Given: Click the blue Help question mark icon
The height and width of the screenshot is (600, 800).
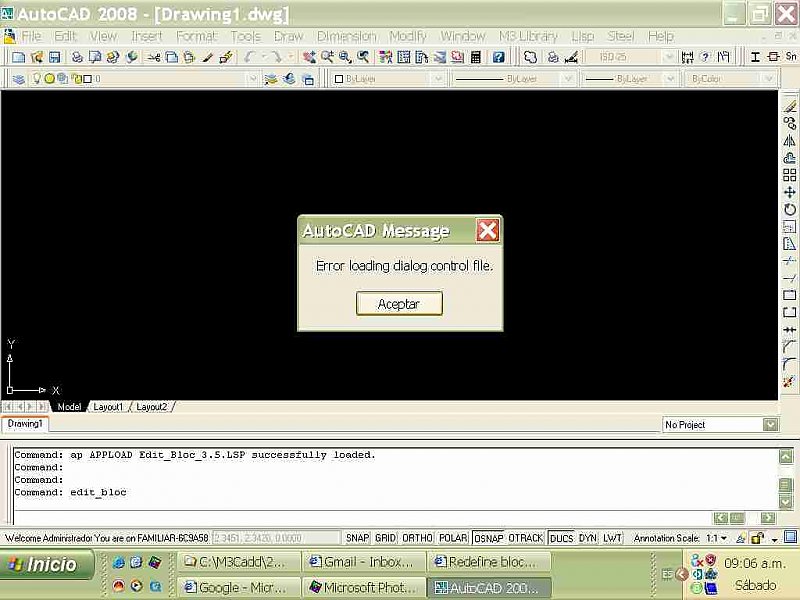Looking at the screenshot, I should coord(498,57).
